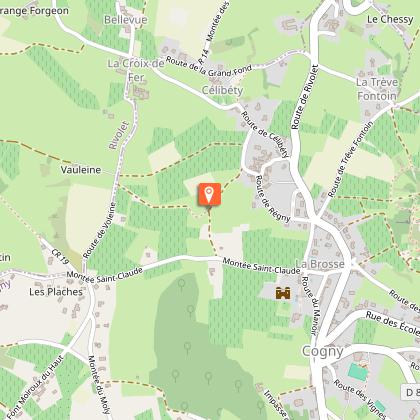
Task: Click Montée Saint-Claude label near La Brosse
Action: 261,266
